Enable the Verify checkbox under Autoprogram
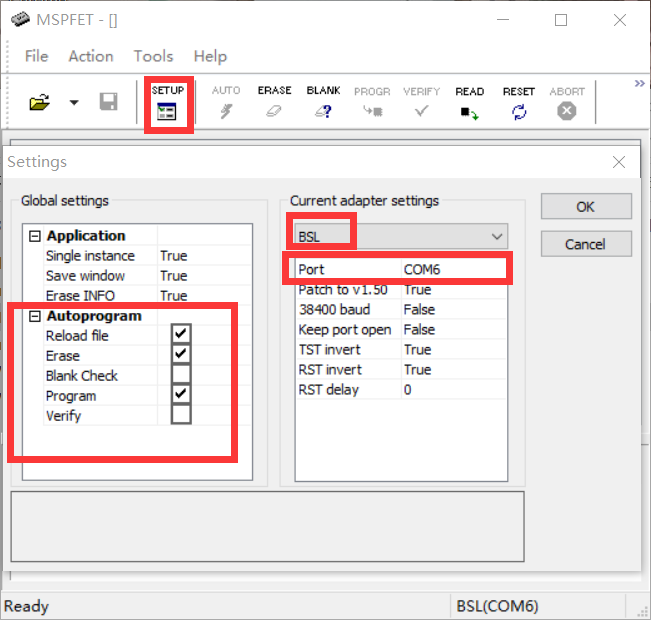651x620 pixels. [x=181, y=414]
